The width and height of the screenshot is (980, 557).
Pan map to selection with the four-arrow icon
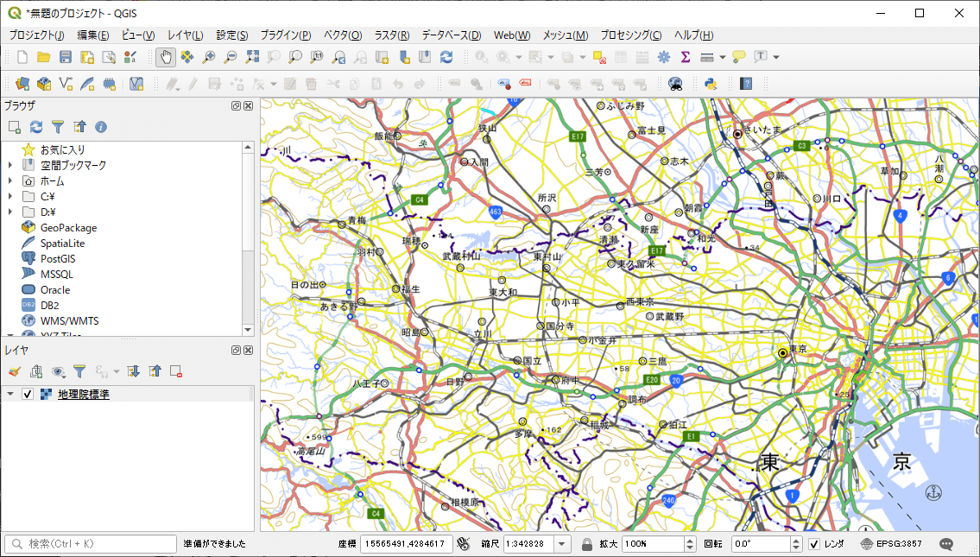(x=187, y=58)
